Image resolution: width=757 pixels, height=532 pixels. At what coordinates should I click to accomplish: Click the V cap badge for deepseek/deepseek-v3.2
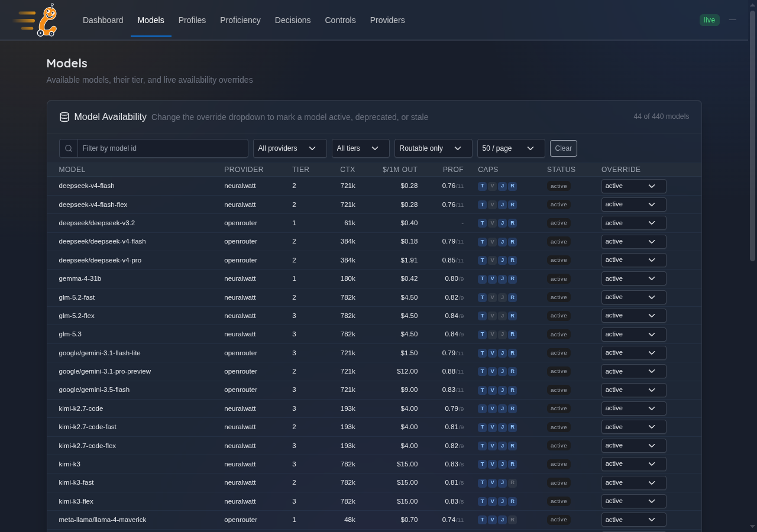point(492,223)
